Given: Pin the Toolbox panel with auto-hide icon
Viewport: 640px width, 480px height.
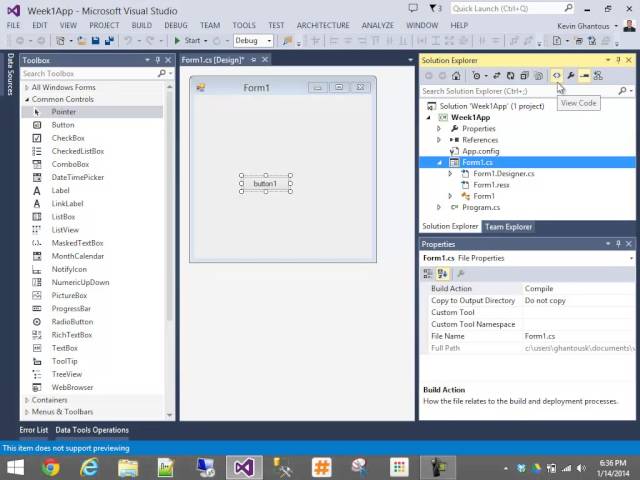Looking at the screenshot, I should pos(158,60).
